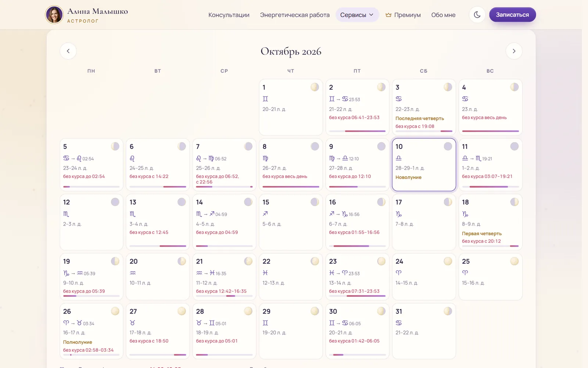
Task: Click the void-of-course bar on October 8
Action: (291, 187)
